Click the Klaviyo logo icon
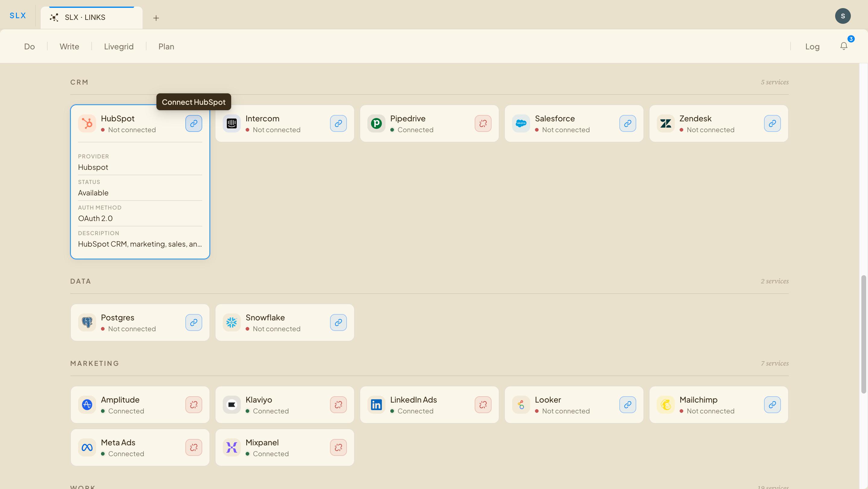The height and width of the screenshot is (489, 868). 231,404
